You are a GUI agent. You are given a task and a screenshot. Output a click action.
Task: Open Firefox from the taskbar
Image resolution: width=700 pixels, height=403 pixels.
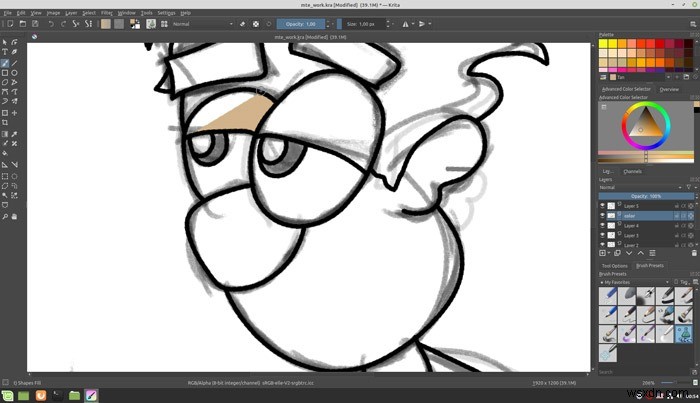point(41,395)
